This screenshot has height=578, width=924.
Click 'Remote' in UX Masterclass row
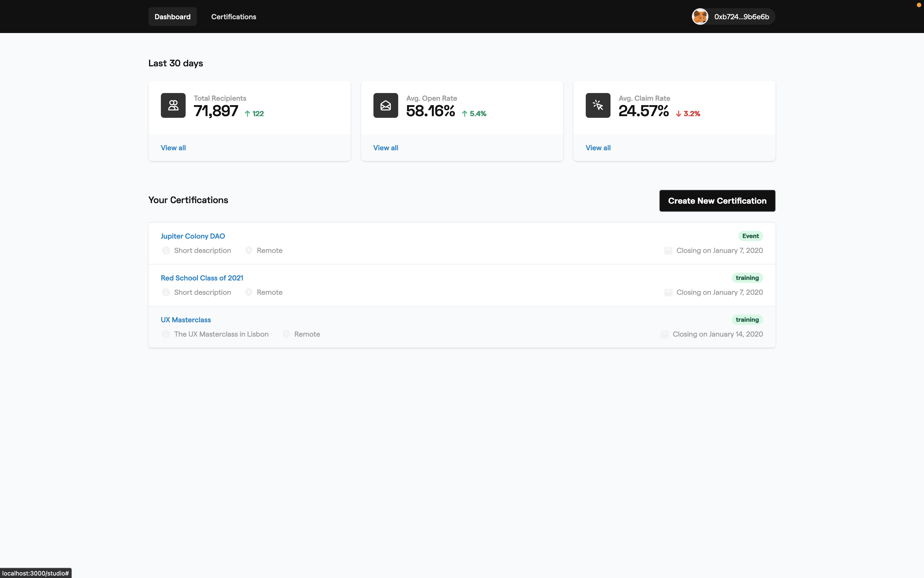[307, 334]
